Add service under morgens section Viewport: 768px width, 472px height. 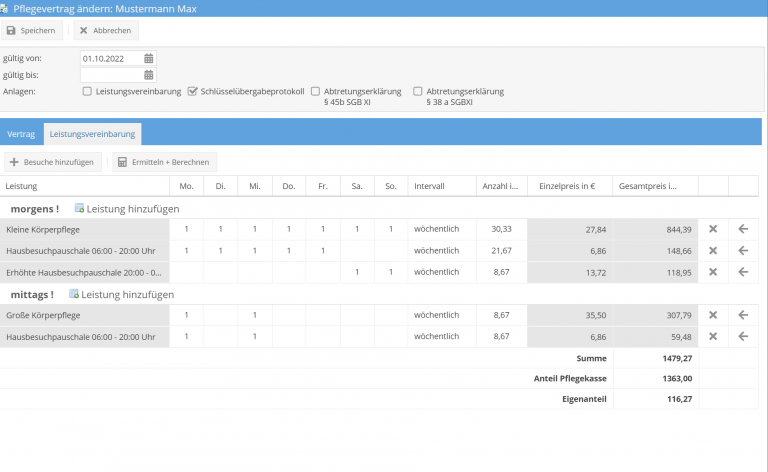click(x=127, y=208)
